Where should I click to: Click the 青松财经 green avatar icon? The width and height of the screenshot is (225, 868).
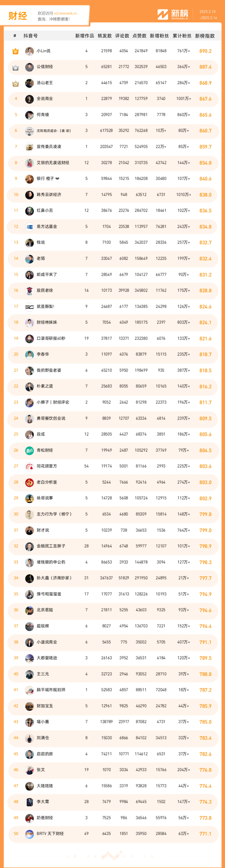pos(30,451)
